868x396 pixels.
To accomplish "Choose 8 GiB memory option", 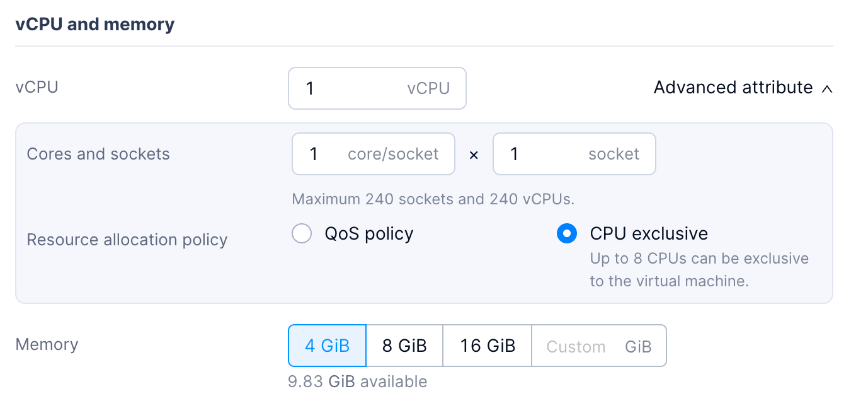I will point(404,346).
